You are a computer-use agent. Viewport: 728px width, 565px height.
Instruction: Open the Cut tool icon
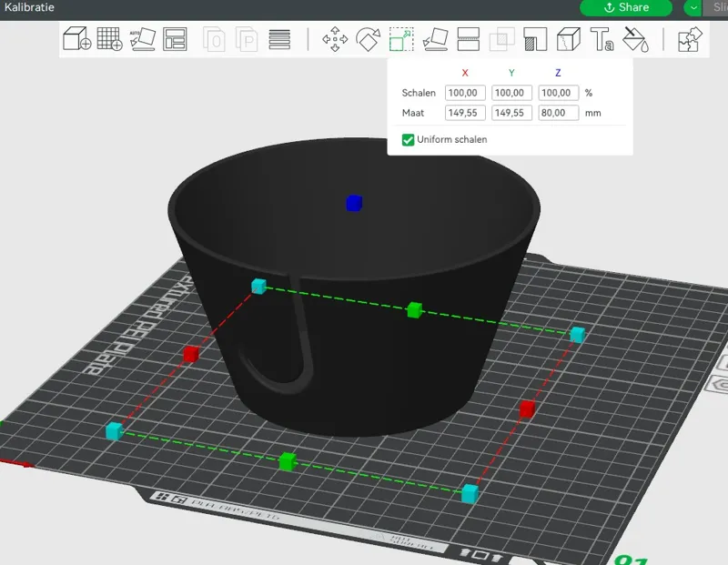tap(469, 39)
